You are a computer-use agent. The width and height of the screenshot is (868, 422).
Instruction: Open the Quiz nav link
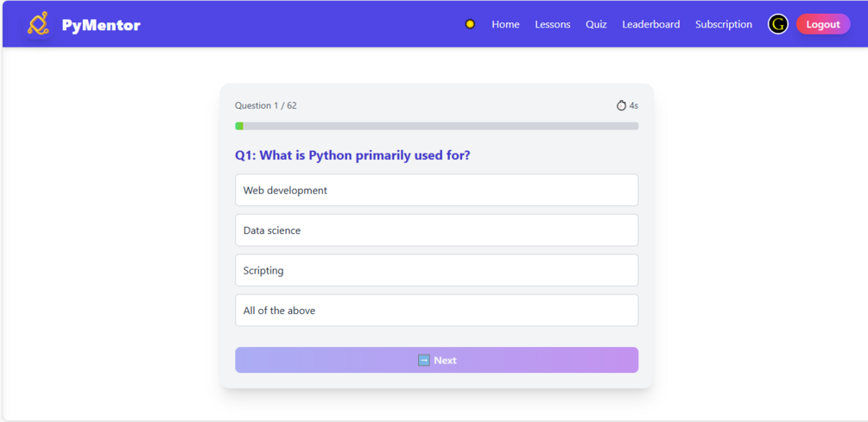[596, 24]
